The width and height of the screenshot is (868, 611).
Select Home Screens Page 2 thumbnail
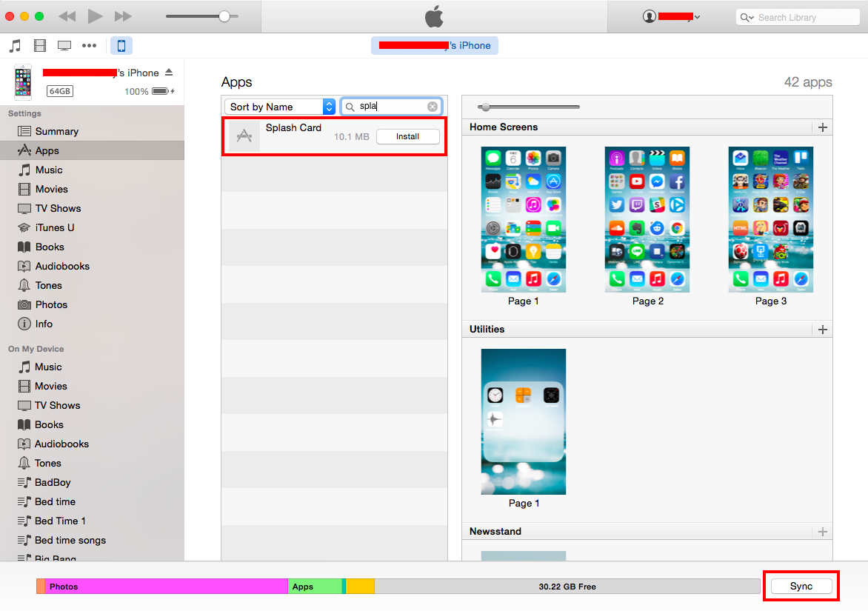647,219
